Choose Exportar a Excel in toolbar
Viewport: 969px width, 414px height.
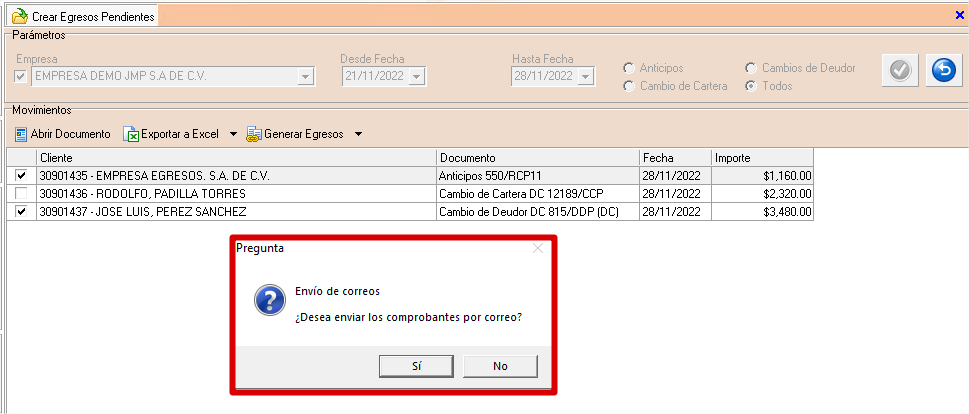tap(172, 134)
